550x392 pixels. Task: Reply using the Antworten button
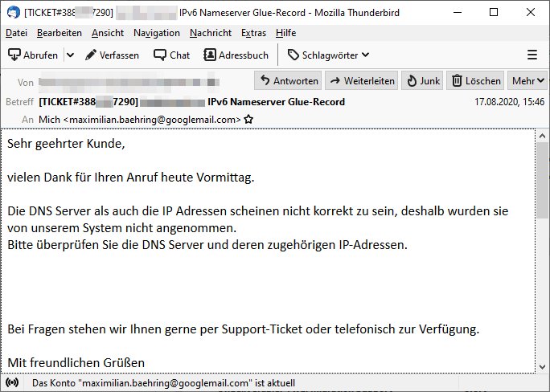pyautogui.click(x=288, y=80)
